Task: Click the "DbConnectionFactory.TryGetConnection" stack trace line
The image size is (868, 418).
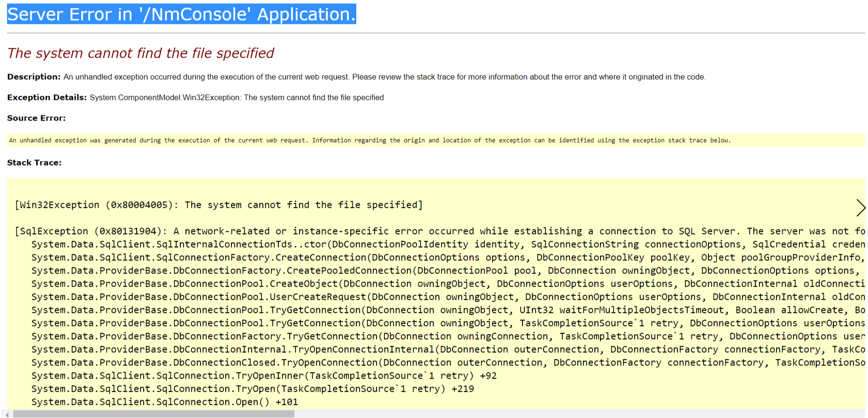Action: [x=448, y=336]
